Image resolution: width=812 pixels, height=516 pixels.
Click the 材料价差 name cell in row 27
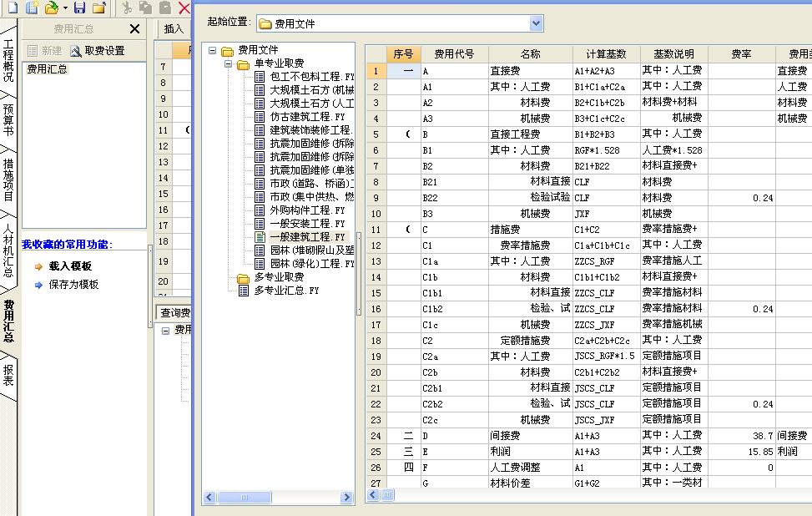[x=530, y=483]
